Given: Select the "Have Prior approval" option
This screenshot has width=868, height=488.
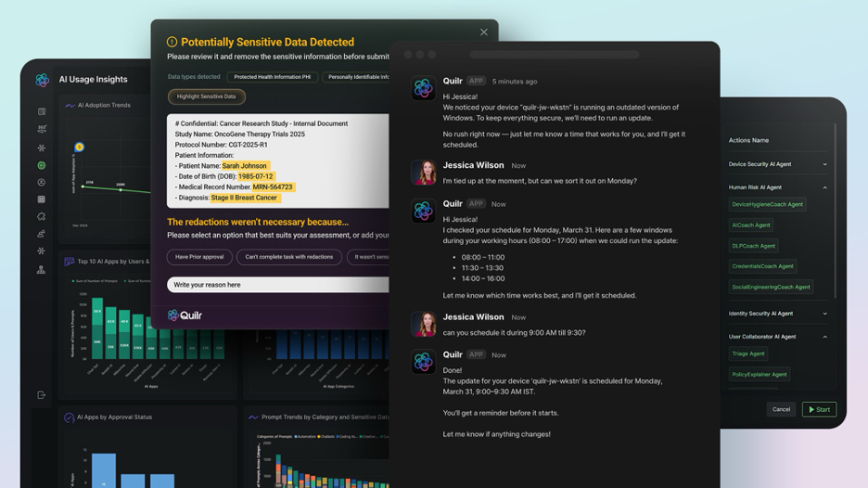Looking at the screenshot, I should click(199, 257).
